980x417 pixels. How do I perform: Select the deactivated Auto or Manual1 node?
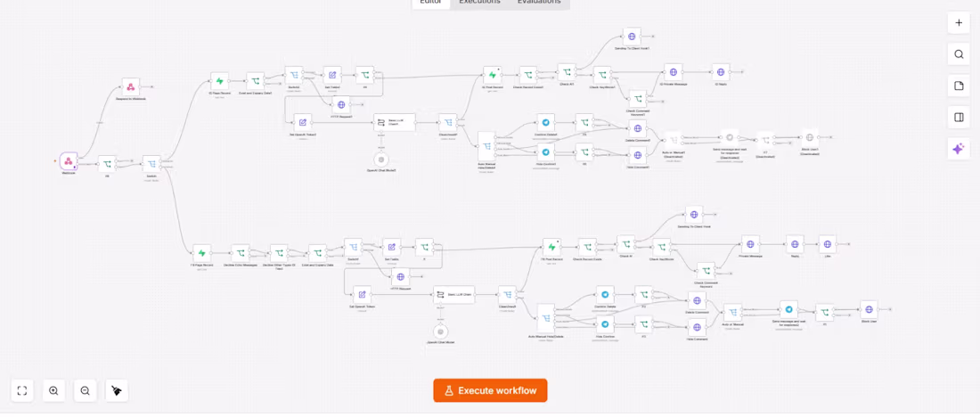(x=672, y=140)
